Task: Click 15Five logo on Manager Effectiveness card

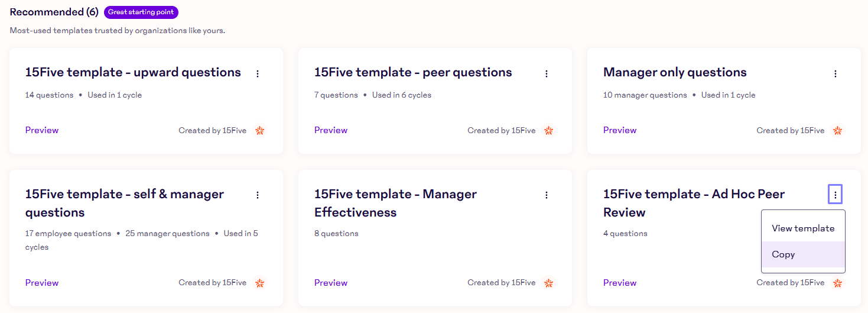Action: point(549,283)
